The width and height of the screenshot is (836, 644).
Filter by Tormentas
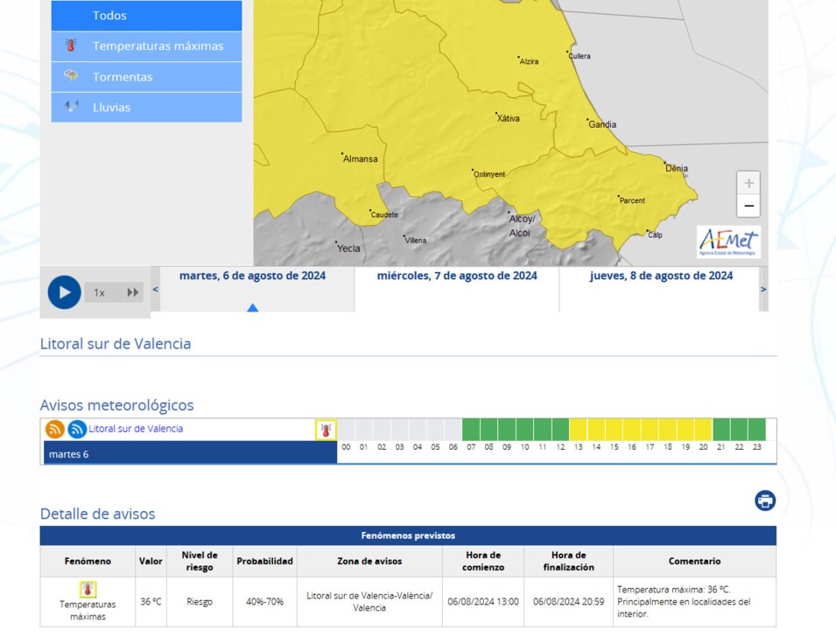coord(146,77)
